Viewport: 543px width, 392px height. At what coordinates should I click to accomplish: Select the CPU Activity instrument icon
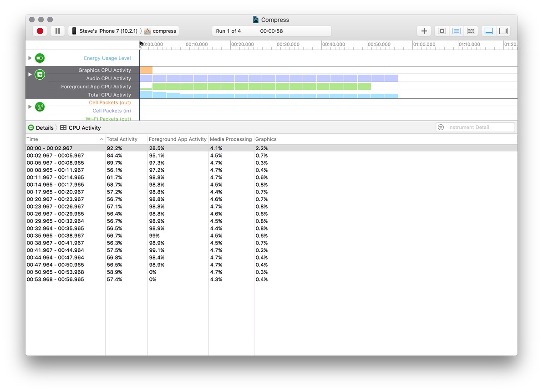coord(40,74)
